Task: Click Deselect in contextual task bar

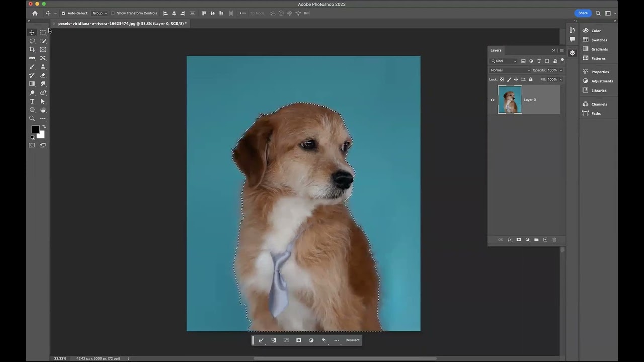Action: 352,340
